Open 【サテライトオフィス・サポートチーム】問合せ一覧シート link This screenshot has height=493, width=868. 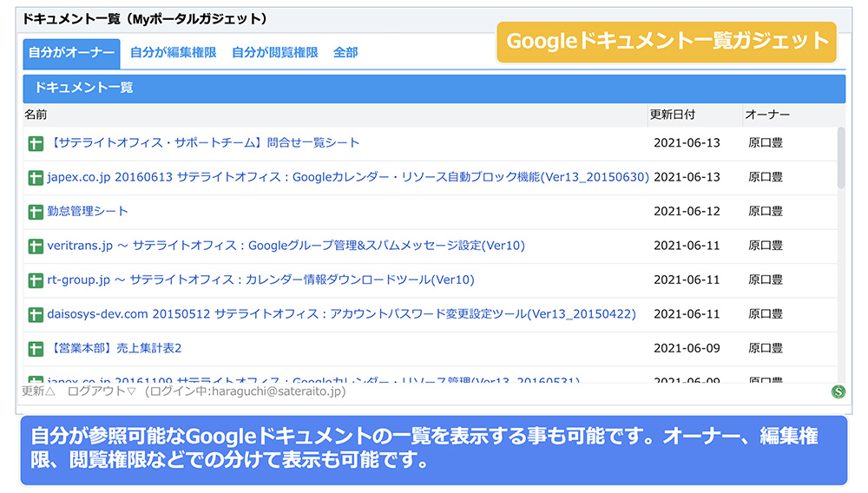click(203, 142)
